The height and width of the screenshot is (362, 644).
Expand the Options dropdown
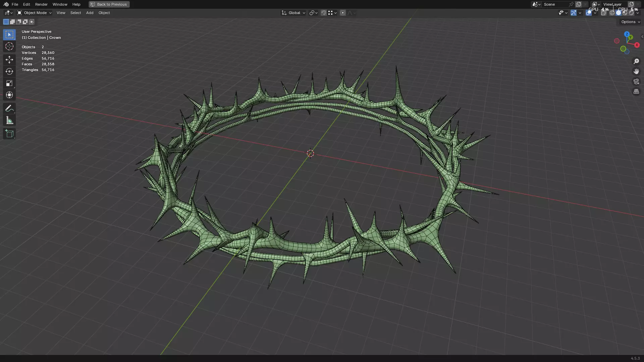pyautogui.click(x=631, y=22)
